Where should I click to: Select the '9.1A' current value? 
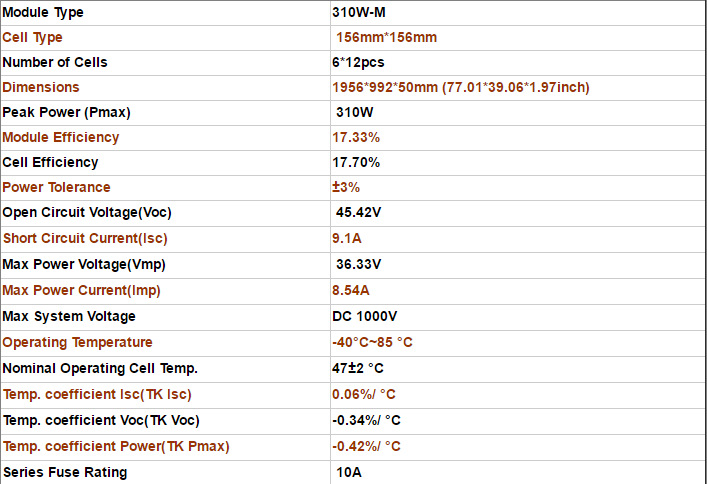(347, 238)
